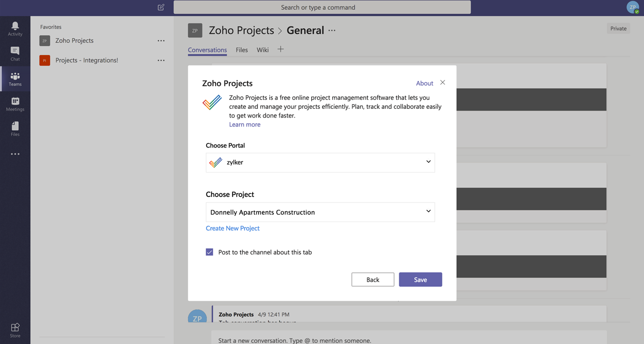Click the Private label button
This screenshot has width=644, height=344.
coord(619,28)
